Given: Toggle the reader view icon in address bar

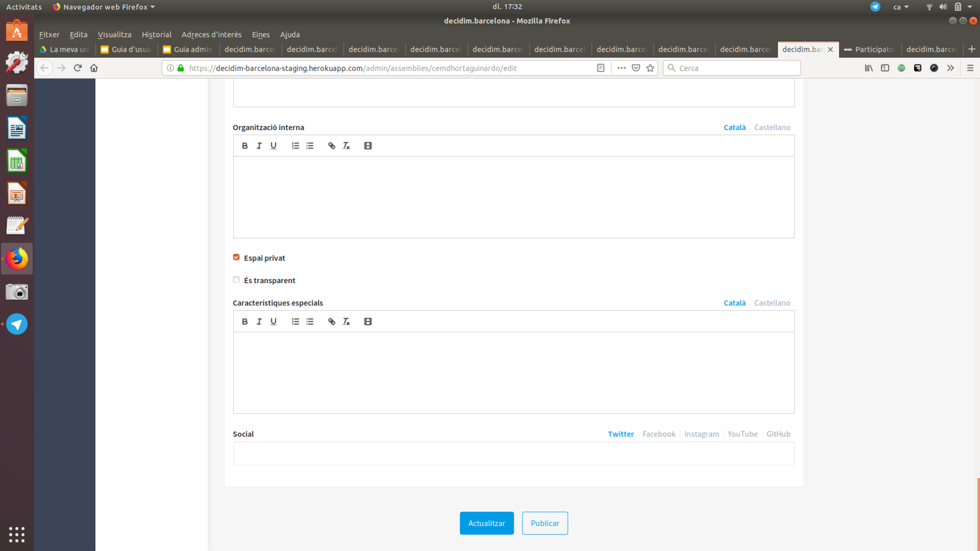Looking at the screenshot, I should (x=600, y=67).
